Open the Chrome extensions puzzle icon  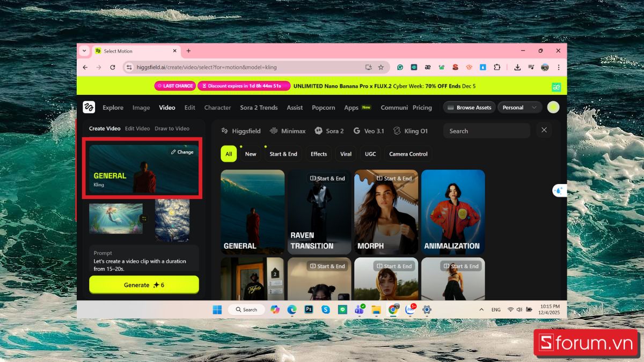coord(497,67)
